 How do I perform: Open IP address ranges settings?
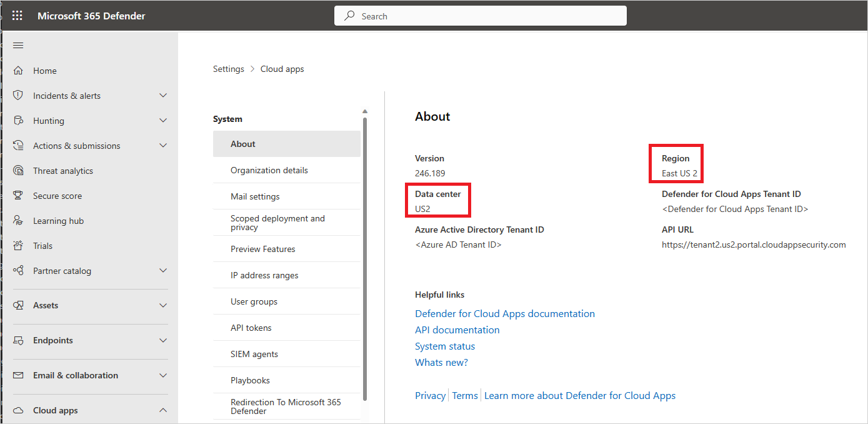click(x=287, y=275)
